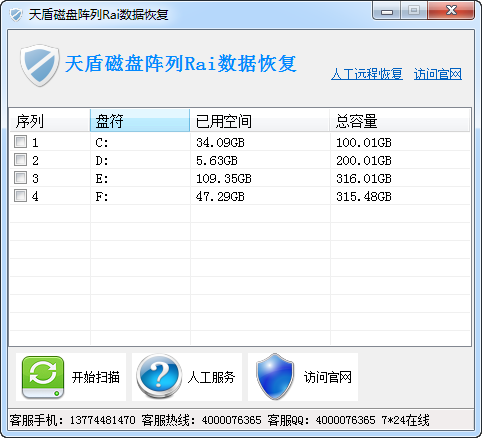
Task: Click the 开始扫描 button label
Action: pos(96,377)
